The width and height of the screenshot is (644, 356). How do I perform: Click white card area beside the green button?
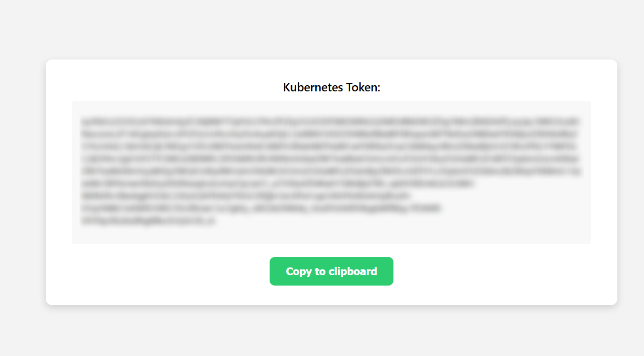point(476,272)
